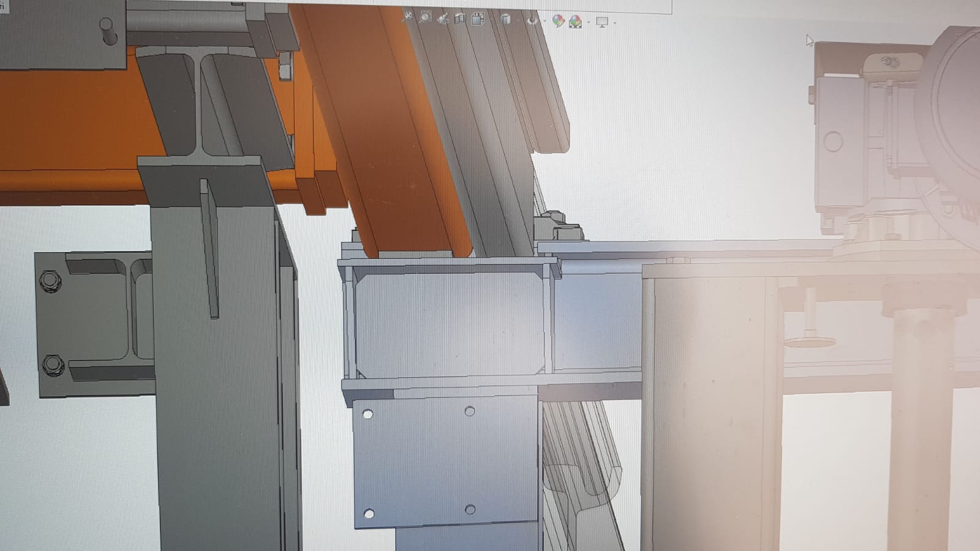Expand the Apply Scene dropdown arrow
This screenshot has height=551, width=980.
pos(589,22)
